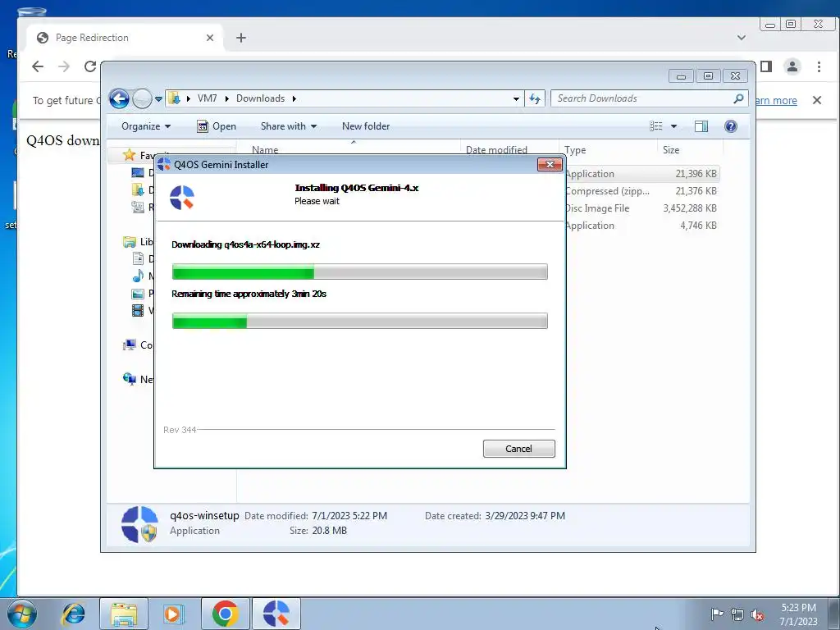Go back in Explorer Downloads window

pos(119,98)
